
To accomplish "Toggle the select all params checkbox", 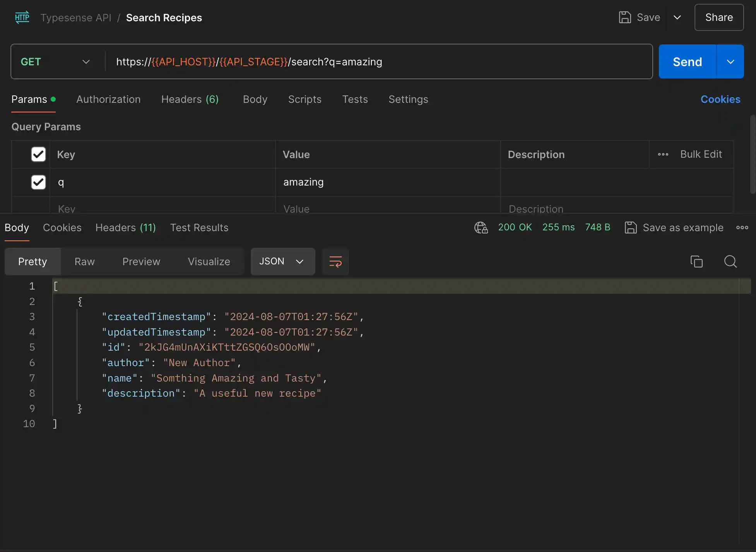I will pos(38,154).
